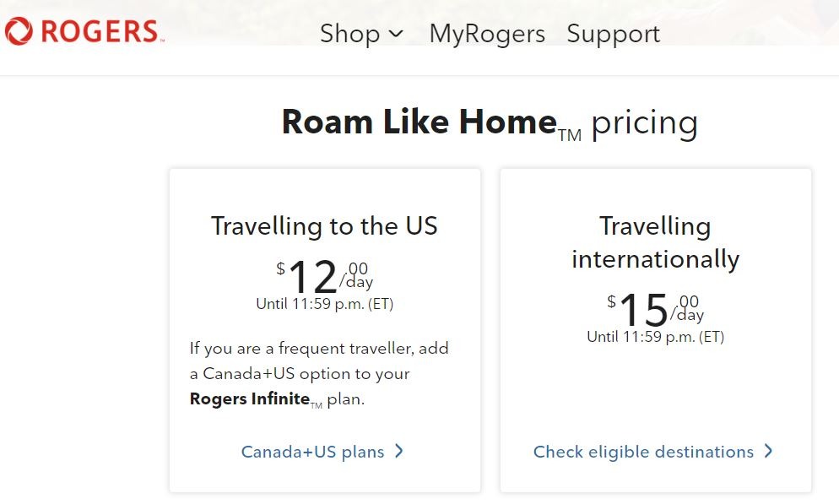This screenshot has height=504, width=839.
Task: Go to MyRogers in the navigation
Action: 487,34
